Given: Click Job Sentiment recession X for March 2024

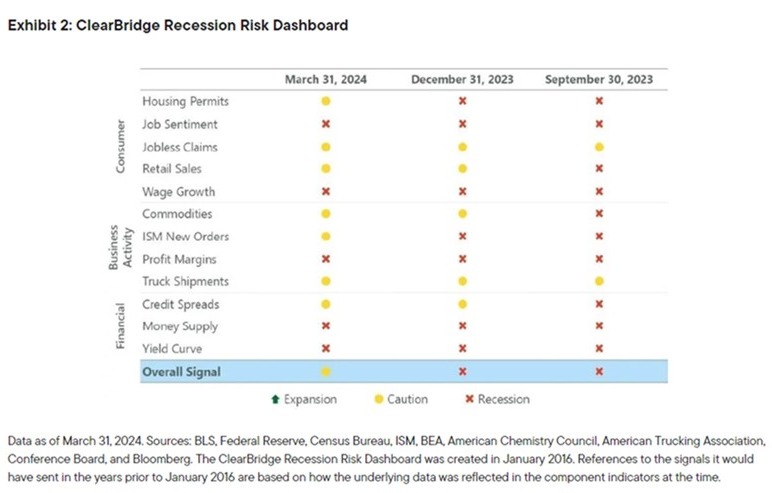Looking at the screenshot, I should coord(326,124).
